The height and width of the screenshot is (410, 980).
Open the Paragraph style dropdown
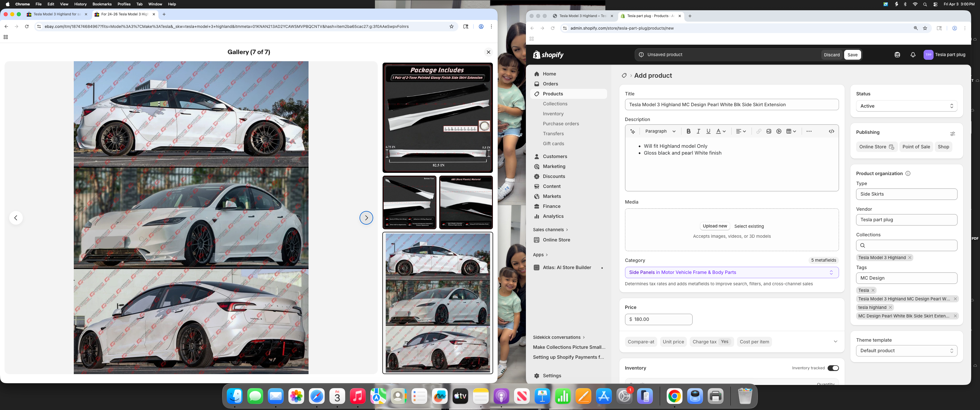pos(660,131)
